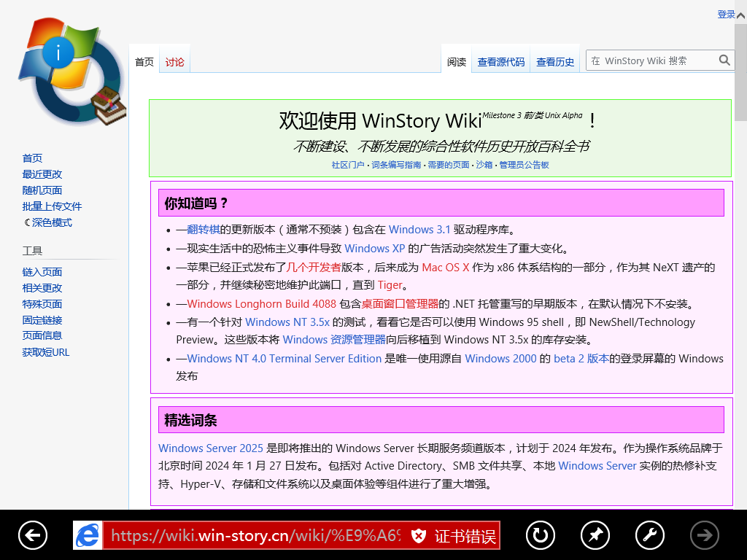This screenshot has width=747, height=560.
Task: Open the beta 2 版本 link
Action: (581, 359)
